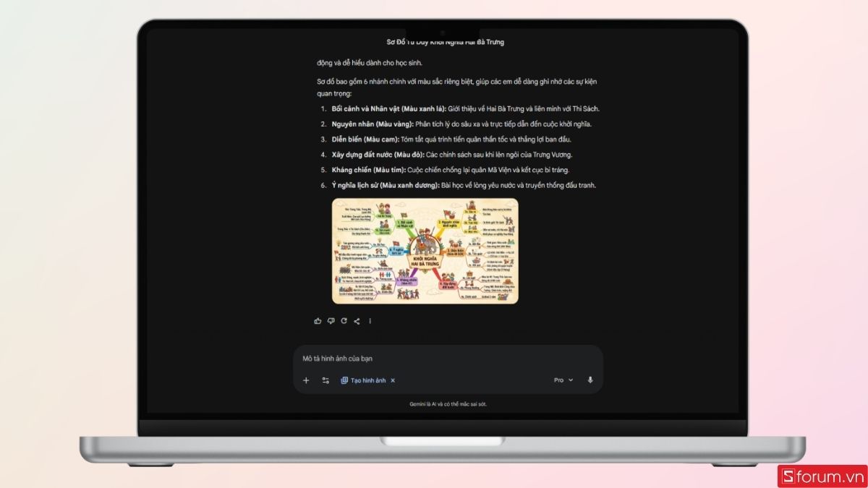This screenshot has width=868, height=488.
Task: Click the thumbs up icon under the response
Action: tap(318, 321)
